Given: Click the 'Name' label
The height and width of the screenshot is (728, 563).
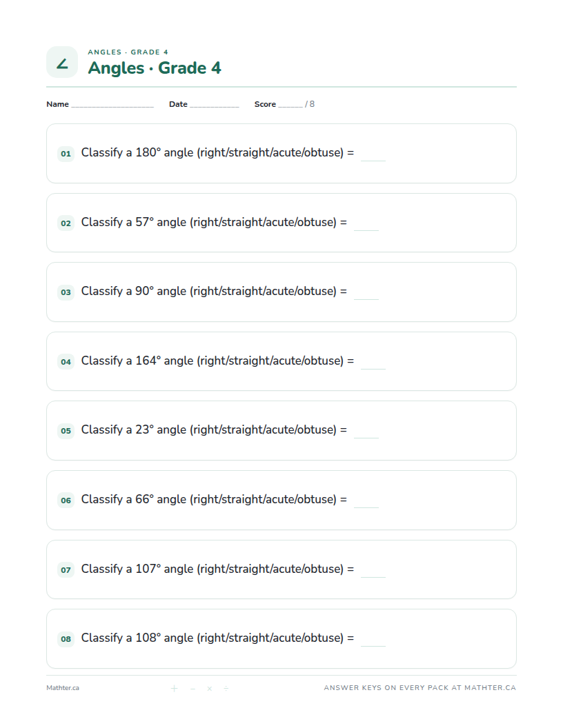Looking at the screenshot, I should [x=57, y=104].
